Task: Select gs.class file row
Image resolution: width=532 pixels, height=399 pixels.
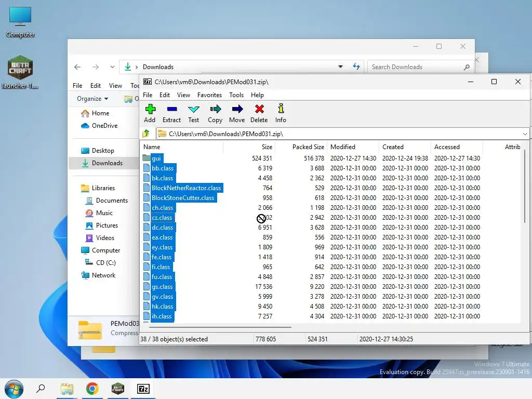Action: pos(162,287)
